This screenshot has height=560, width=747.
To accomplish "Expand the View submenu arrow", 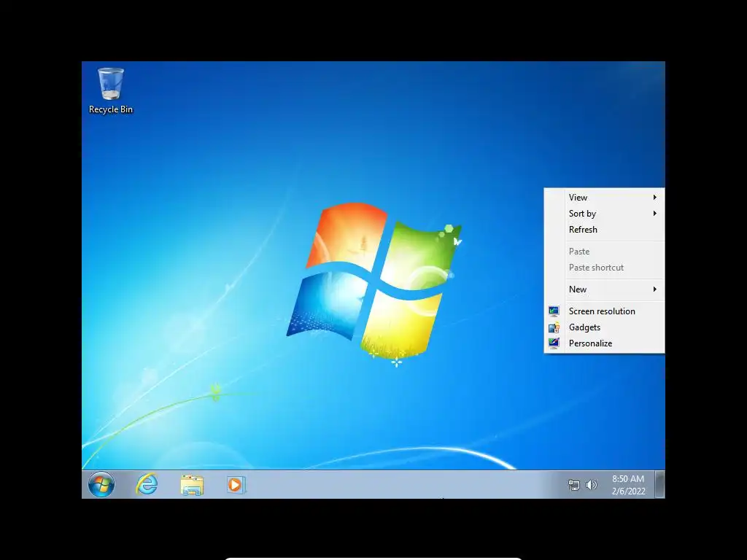I will pos(655,197).
